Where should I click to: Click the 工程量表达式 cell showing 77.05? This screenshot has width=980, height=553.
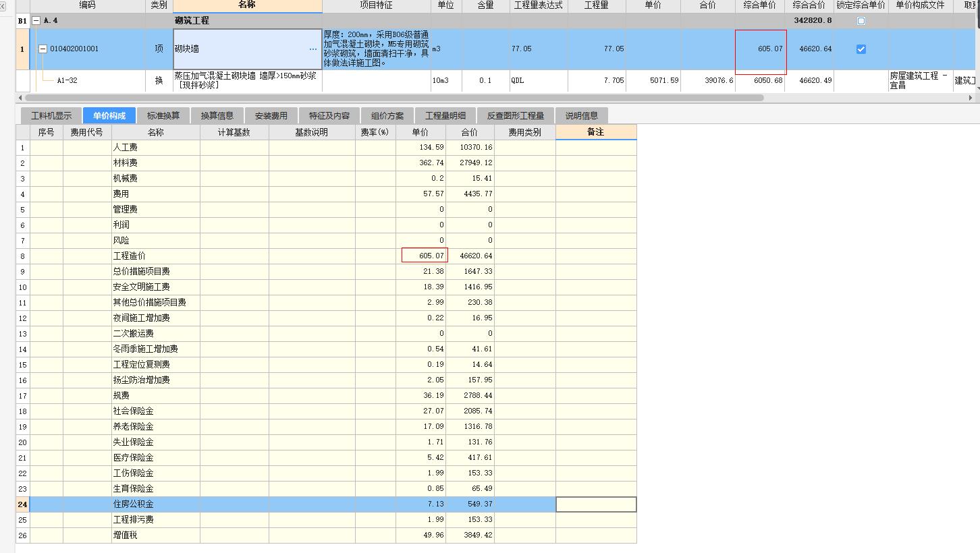pyautogui.click(x=539, y=49)
